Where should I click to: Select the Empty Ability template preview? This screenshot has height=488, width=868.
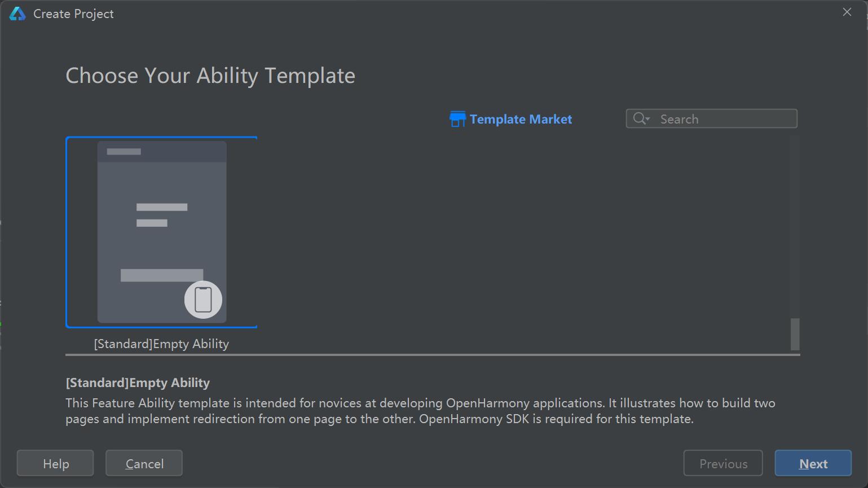click(x=161, y=232)
